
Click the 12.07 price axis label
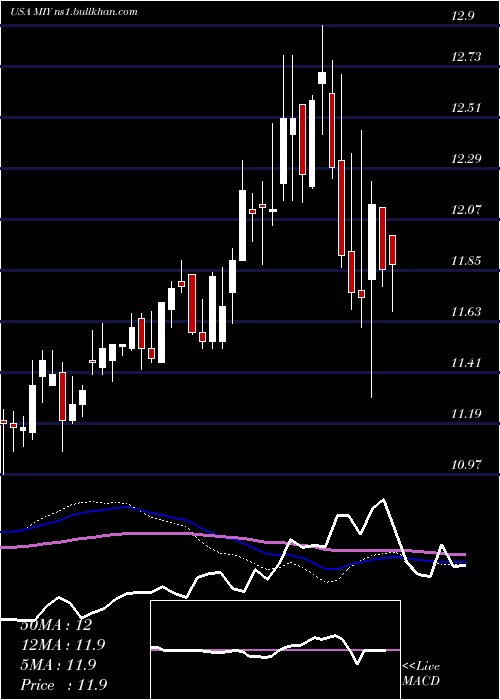pos(466,209)
